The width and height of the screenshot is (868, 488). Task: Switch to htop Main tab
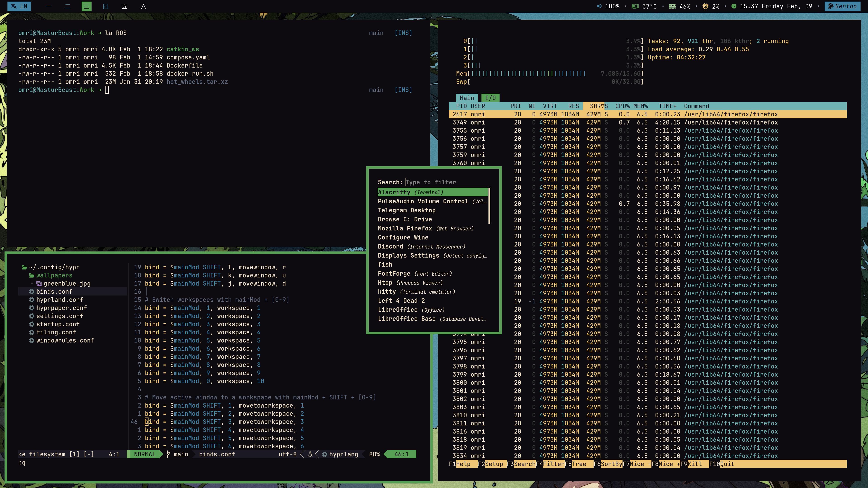click(467, 98)
